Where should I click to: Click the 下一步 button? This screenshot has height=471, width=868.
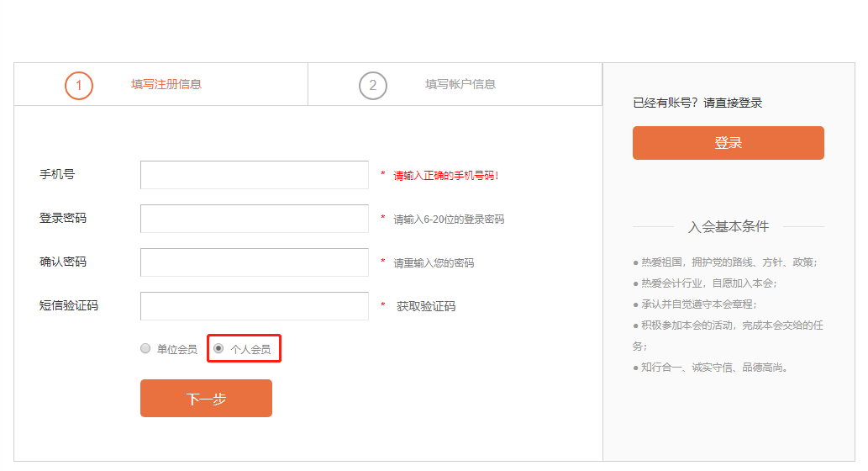point(206,399)
